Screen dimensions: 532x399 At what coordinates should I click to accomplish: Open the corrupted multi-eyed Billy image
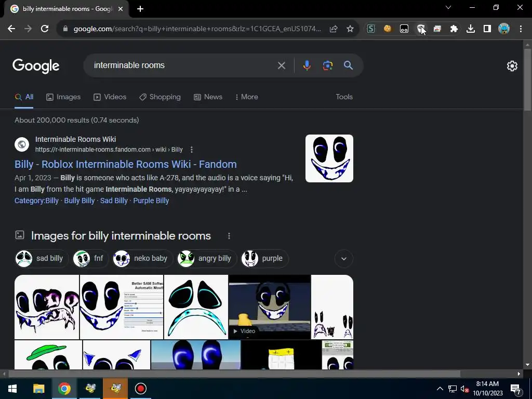coord(47,307)
